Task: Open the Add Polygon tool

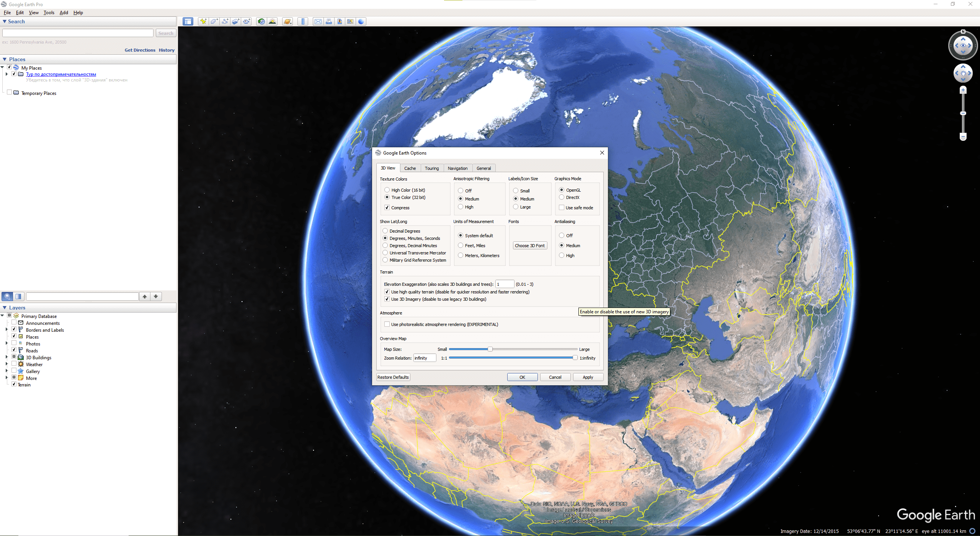Action: coord(214,21)
